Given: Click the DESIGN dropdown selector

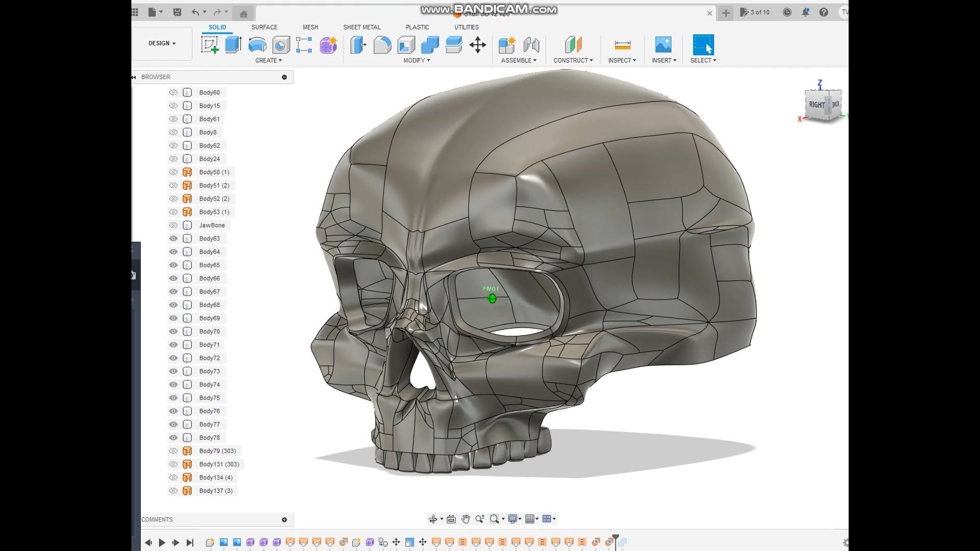Looking at the screenshot, I should tap(161, 43).
